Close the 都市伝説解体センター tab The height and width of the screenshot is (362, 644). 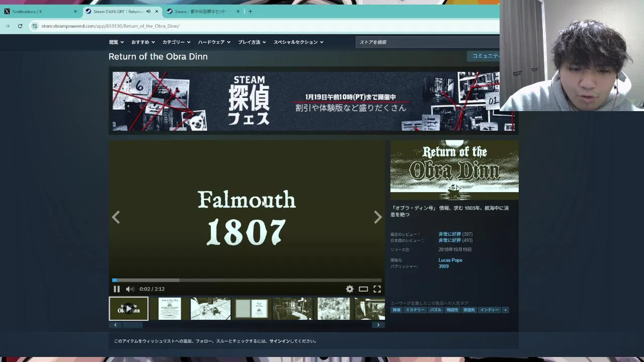click(238, 12)
